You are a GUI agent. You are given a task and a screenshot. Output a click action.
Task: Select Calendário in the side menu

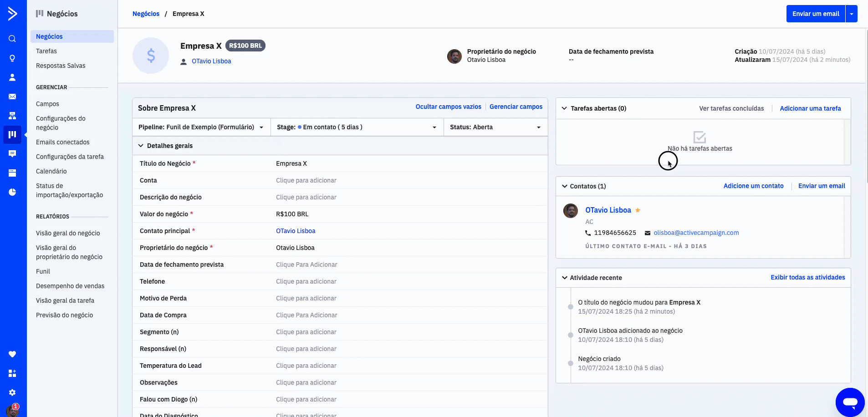pyautogui.click(x=51, y=171)
